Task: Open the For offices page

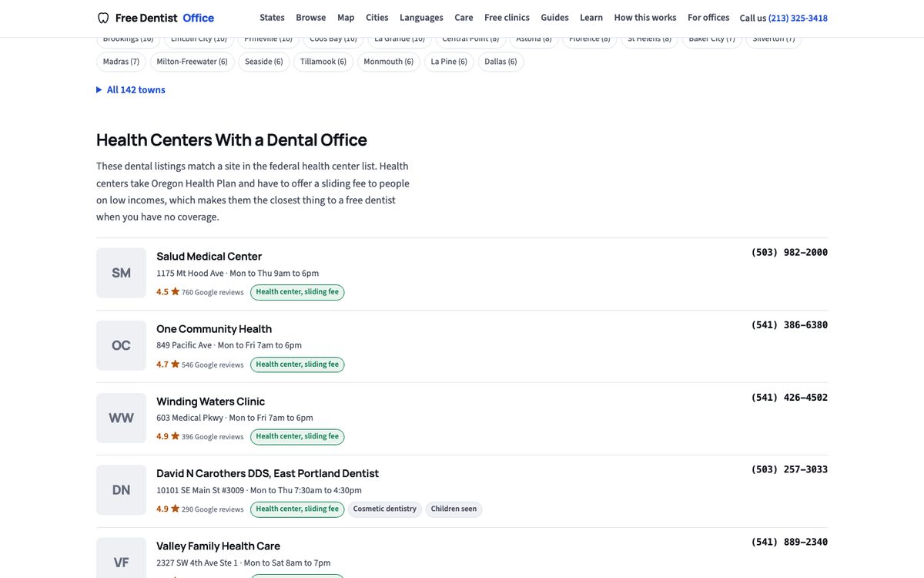Action: [708, 18]
